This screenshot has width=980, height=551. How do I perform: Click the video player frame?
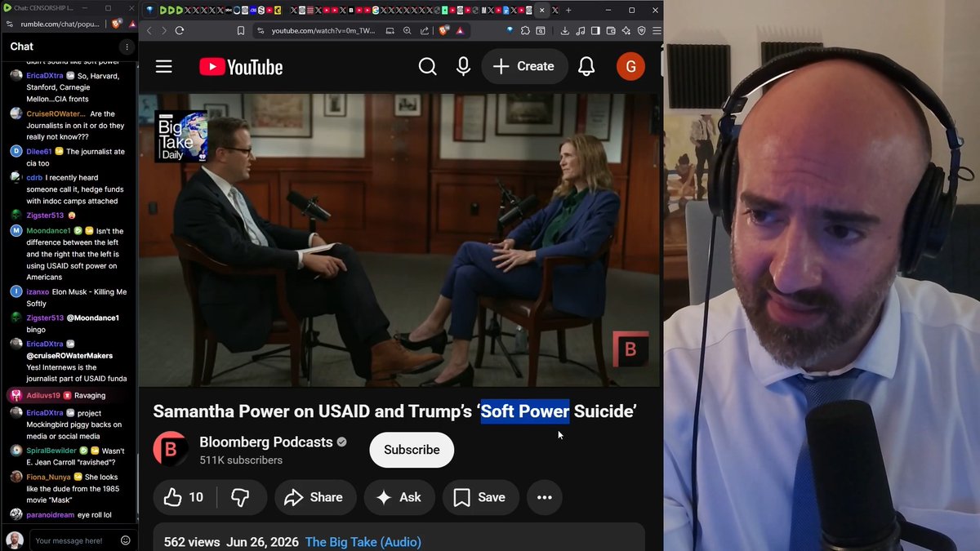(x=399, y=240)
